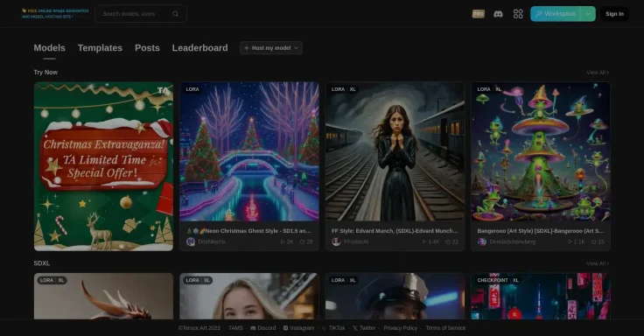Expand the Host my model chevron

click(296, 48)
